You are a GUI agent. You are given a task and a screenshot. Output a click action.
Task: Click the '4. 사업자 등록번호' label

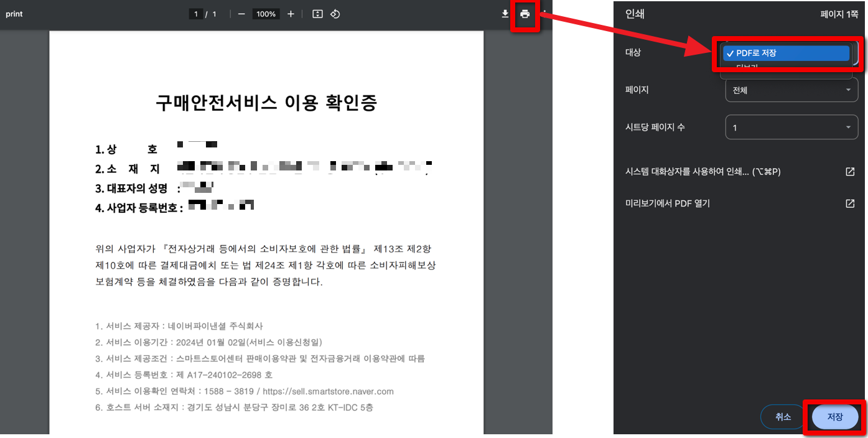[x=139, y=208]
